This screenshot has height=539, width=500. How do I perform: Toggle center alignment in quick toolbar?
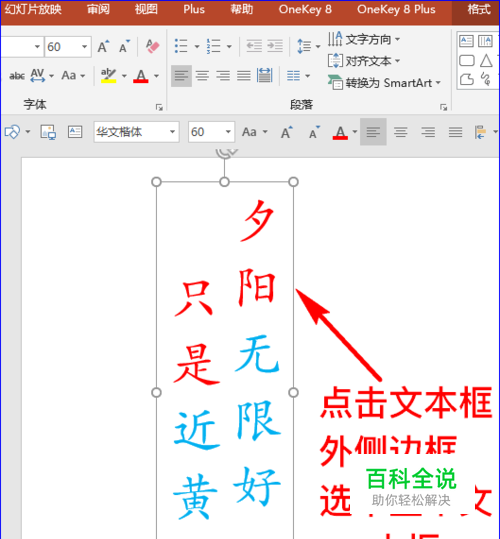pos(400,132)
